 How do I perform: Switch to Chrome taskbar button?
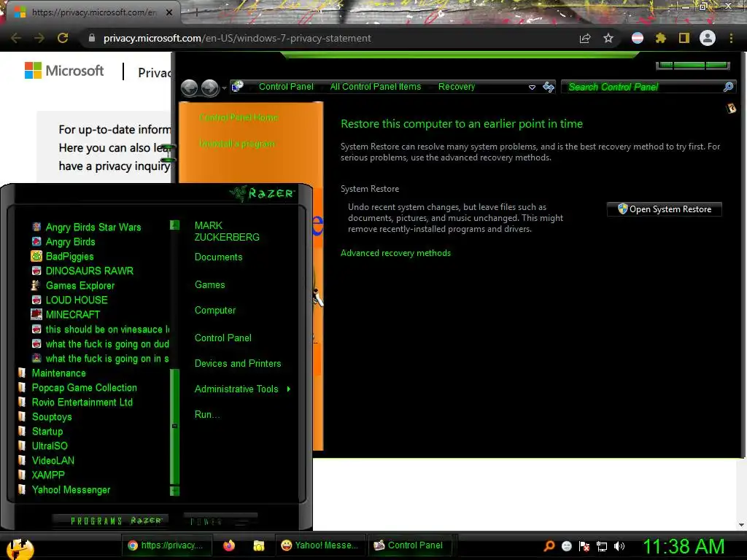166,545
